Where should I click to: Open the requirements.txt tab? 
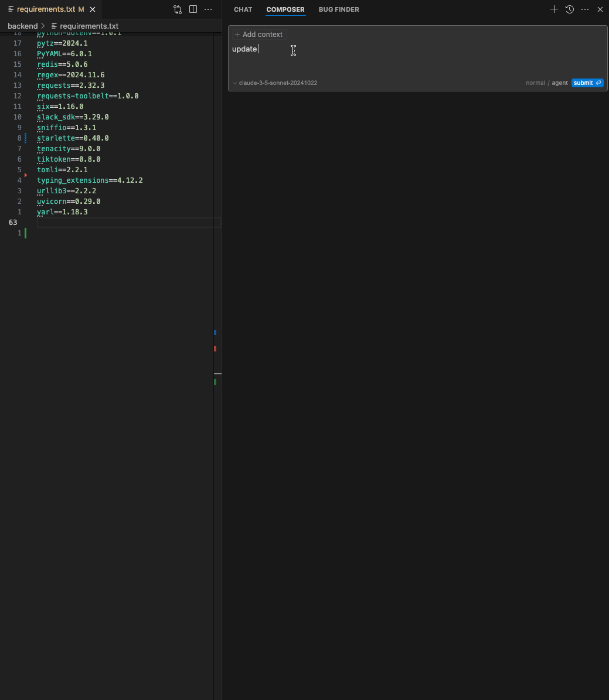(x=46, y=9)
